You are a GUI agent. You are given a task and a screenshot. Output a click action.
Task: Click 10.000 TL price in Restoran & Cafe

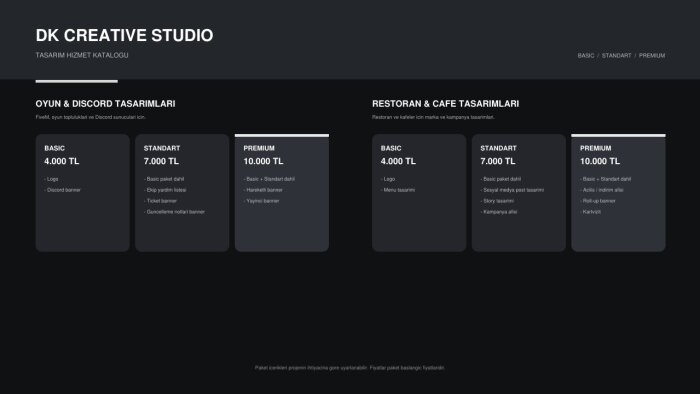600,161
